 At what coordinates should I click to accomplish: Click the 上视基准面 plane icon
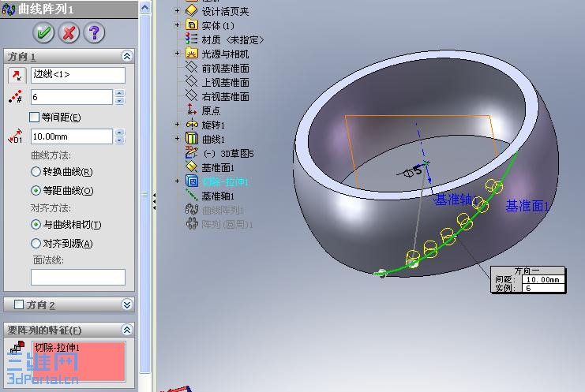(x=191, y=81)
